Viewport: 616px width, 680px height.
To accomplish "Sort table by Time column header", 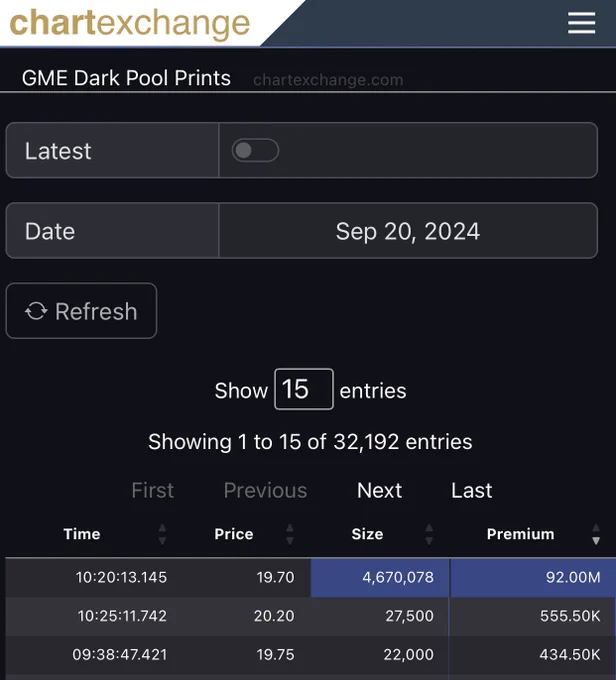I will 82,534.
